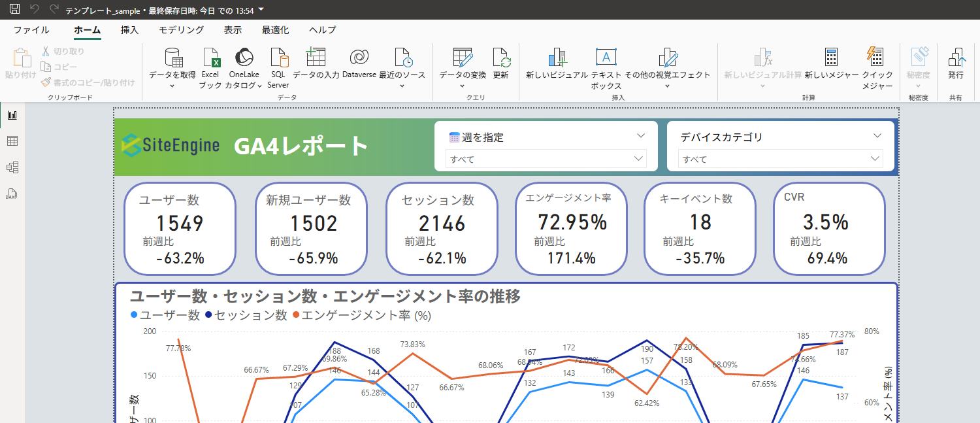The width and height of the screenshot is (980, 423).
Task: Click the 77.37% data label on the chart
Action: pyautogui.click(x=842, y=334)
